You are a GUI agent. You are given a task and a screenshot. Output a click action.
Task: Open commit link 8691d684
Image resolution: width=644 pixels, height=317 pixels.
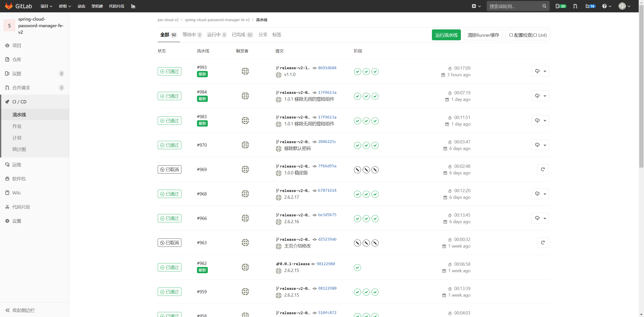click(x=327, y=68)
